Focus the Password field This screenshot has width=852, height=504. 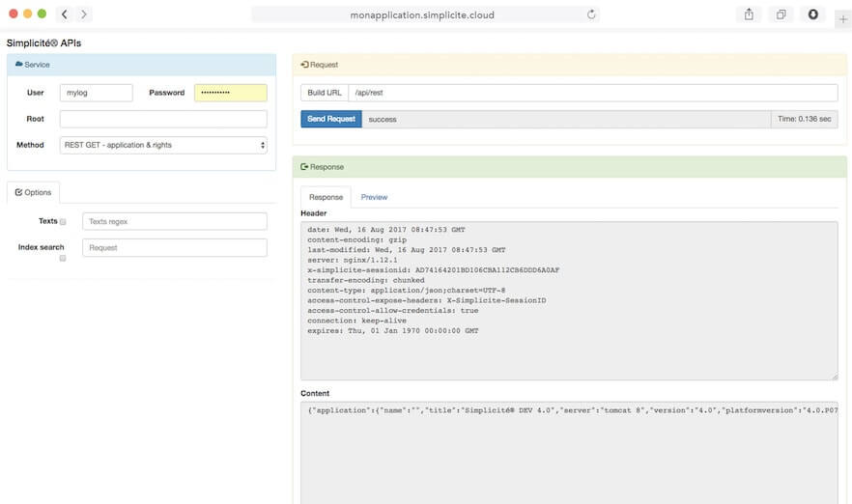pos(231,93)
